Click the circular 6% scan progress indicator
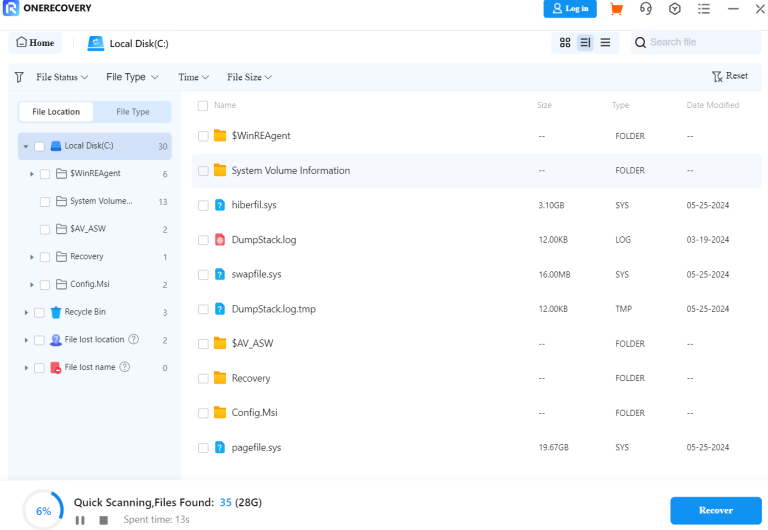This screenshot has height=530, width=768. [x=43, y=510]
